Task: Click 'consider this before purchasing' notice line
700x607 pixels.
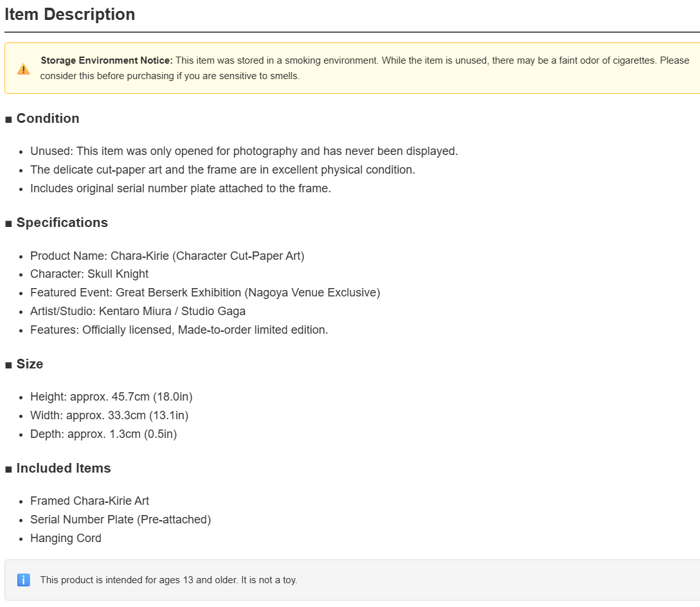Action: point(170,76)
